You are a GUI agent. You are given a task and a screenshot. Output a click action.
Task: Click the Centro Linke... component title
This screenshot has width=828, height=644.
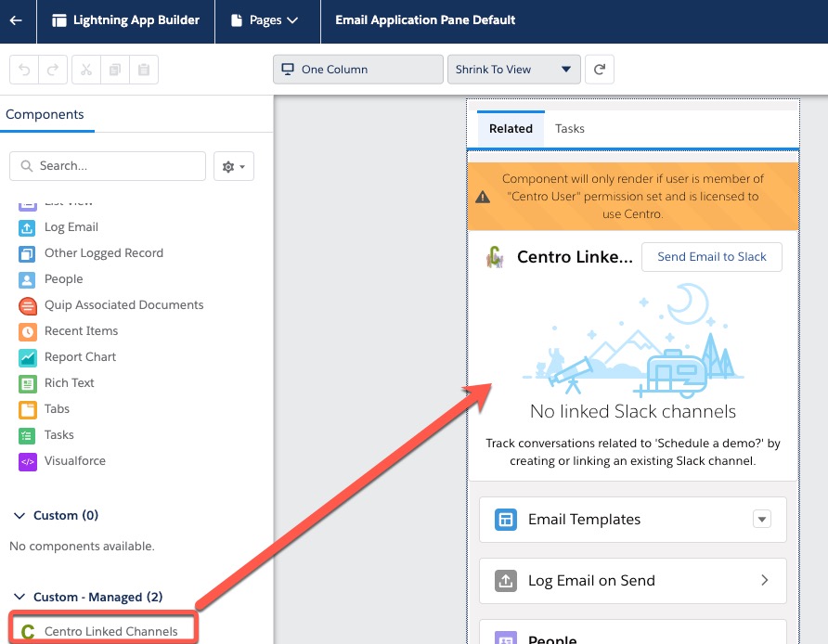click(x=575, y=256)
